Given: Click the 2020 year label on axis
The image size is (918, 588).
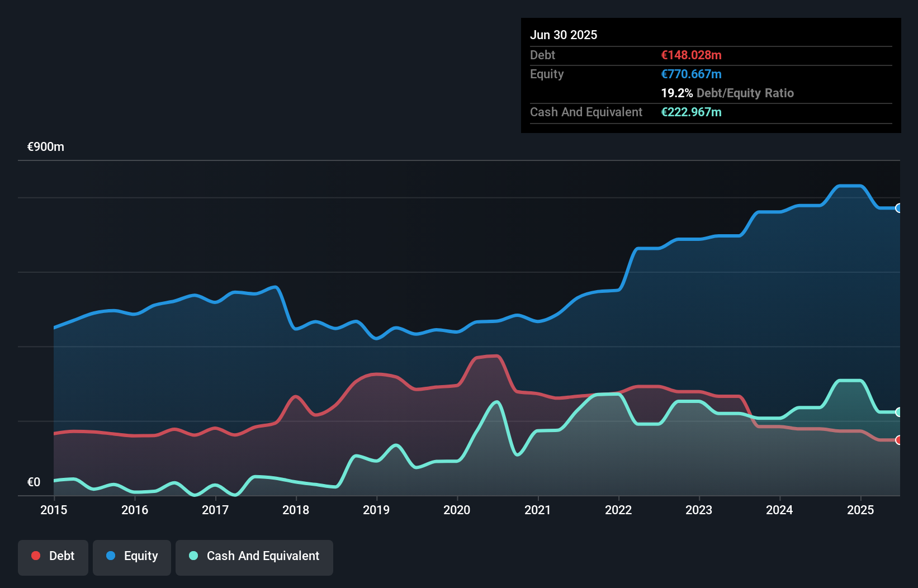Looking at the screenshot, I should (x=457, y=510).
